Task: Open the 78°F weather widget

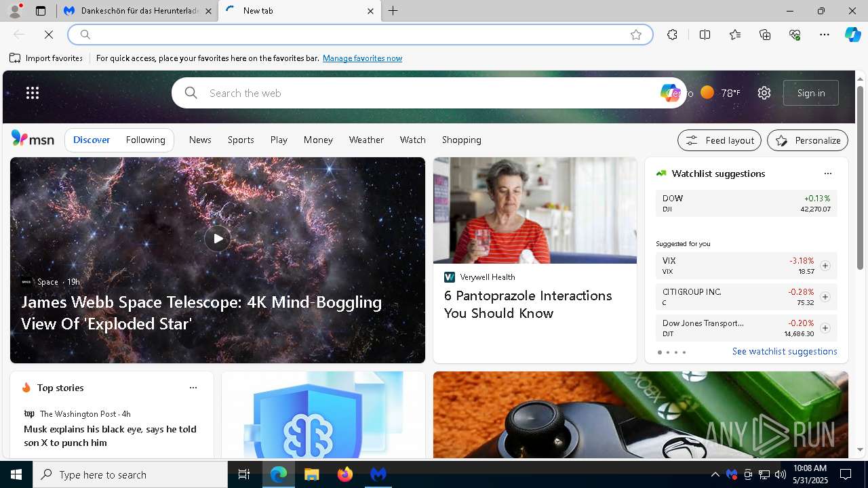Action: coord(720,93)
